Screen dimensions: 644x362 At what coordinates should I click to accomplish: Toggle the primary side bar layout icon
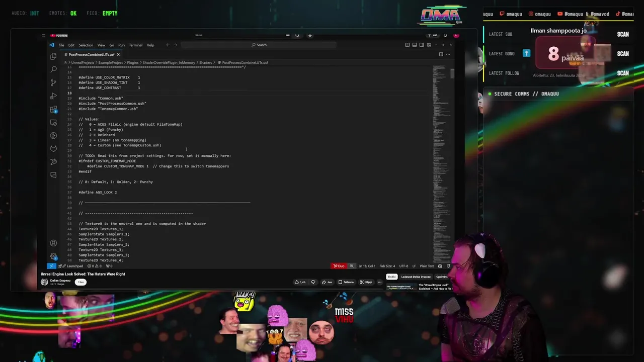pos(408,45)
